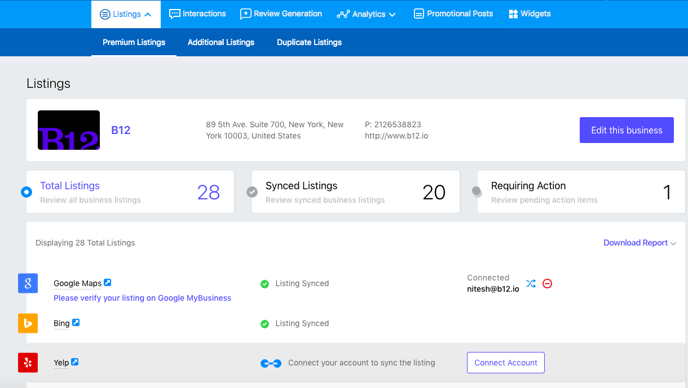Expand the Download Report dropdown
688x388 pixels.
[639, 243]
